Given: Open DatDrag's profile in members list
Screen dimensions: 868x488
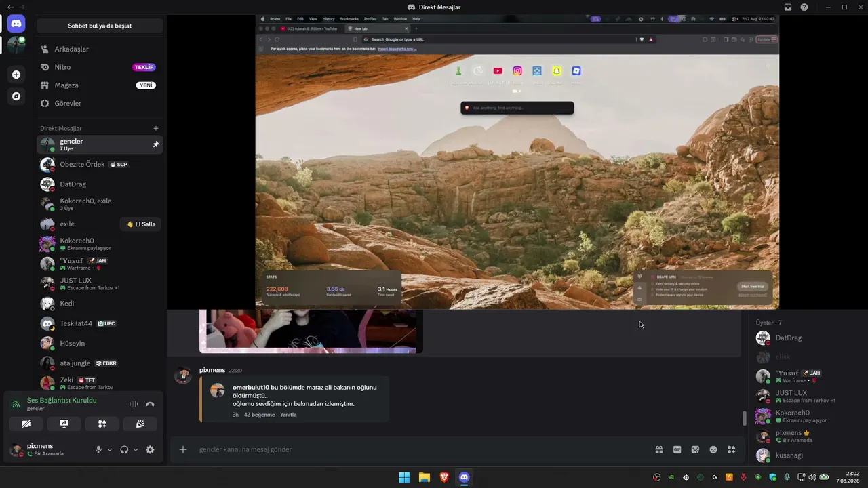Looking at the screenshot, I should click(808, 338).
